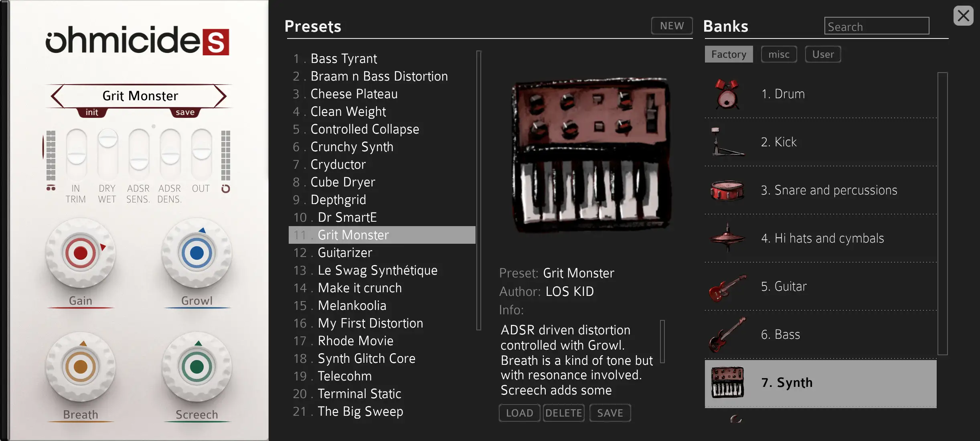Click the blue Growl knob
980x441 pixels.
[x=196, y=253]
